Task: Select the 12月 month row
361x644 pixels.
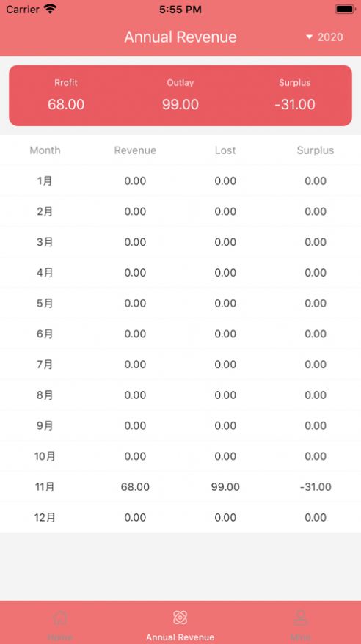Action: pos(180,518)
